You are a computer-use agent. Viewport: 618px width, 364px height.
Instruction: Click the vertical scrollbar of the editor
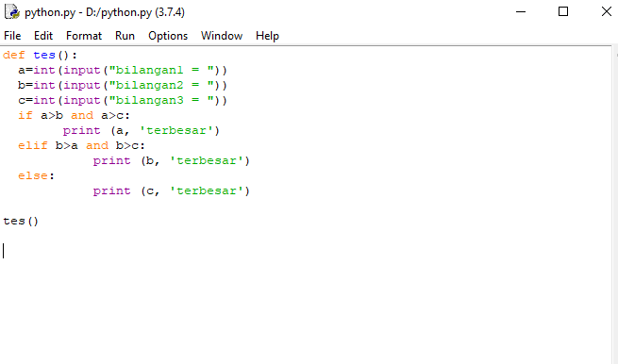click(615, 205)
